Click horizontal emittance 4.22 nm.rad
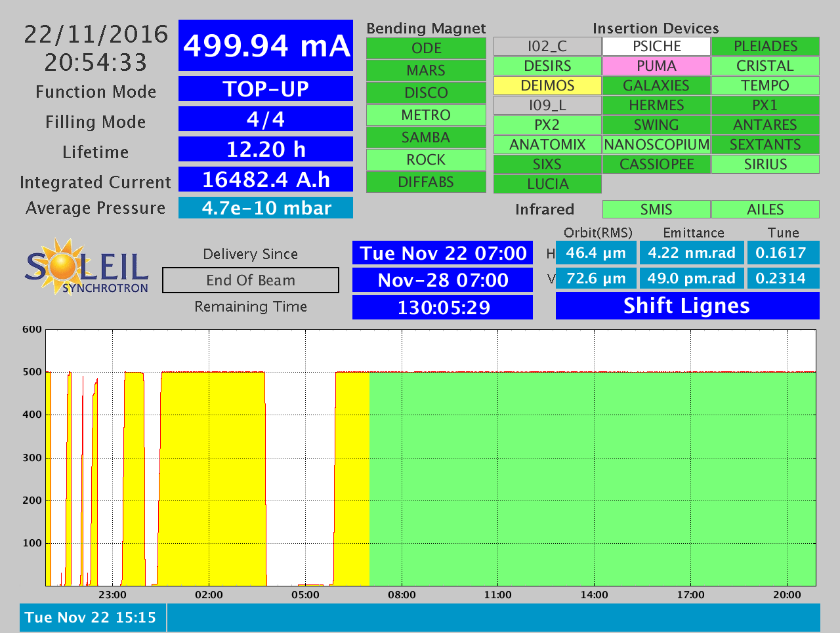This screenshot has height=633, width=840. pyautogui.click(x=692, y=253)
